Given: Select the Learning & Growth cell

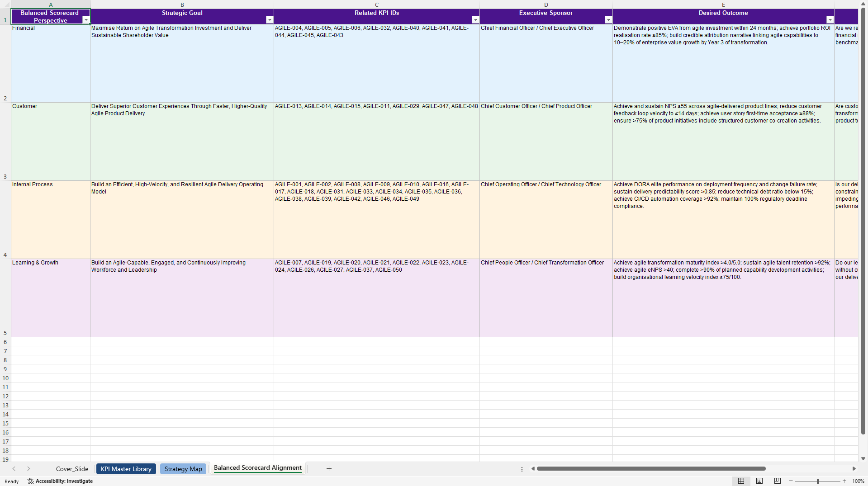Looking at the screenshot, I should coord(51,298).
